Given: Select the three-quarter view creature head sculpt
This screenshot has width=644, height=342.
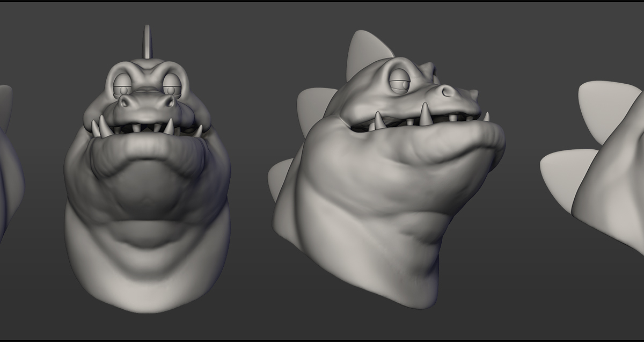Looking at the screenshot, I should pos(386,169).
